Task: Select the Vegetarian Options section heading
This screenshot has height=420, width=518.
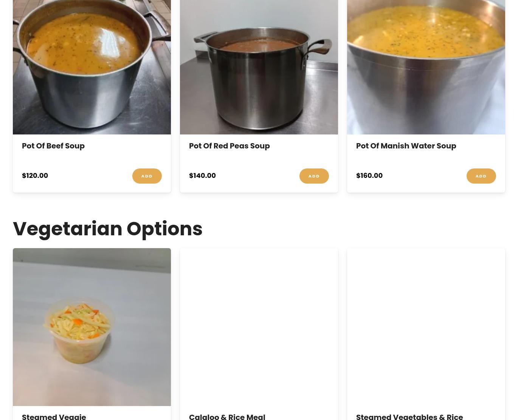Action: (108, 229)
